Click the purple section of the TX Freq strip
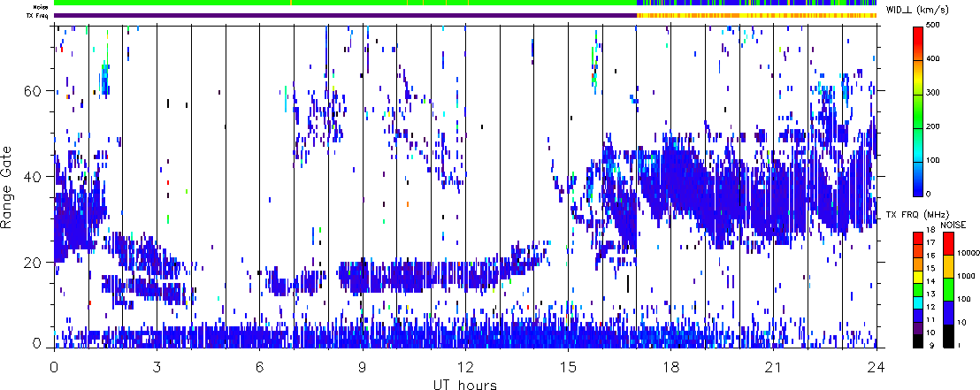The height and width of the screenshot is (390, 980). (x=345, y=15)
